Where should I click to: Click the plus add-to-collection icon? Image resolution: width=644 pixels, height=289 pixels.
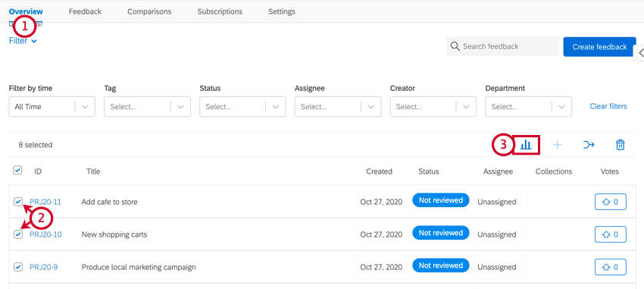pyautogui.click(x=557, y=145)
